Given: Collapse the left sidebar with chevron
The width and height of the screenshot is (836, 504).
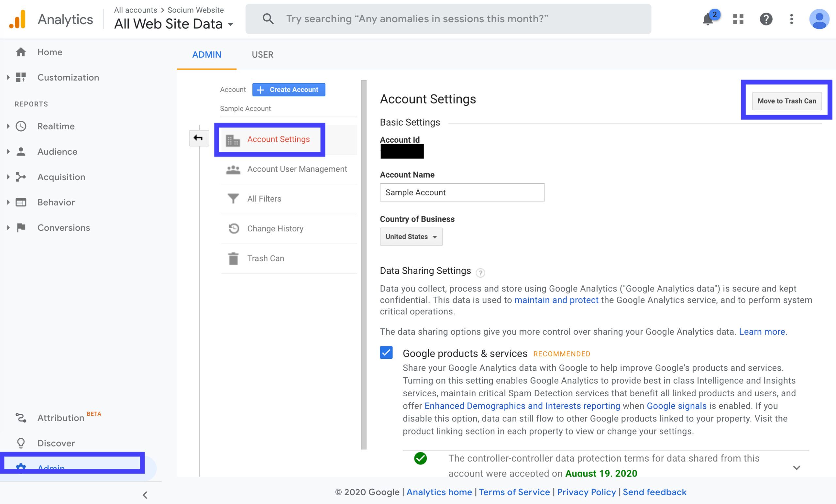Looking at the screenshot, I should tap(145, 495).
